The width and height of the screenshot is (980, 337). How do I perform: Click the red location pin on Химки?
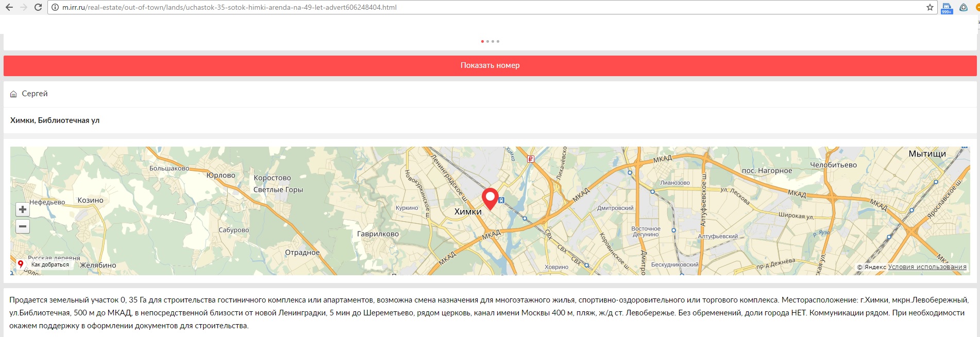tap(490, 198)
